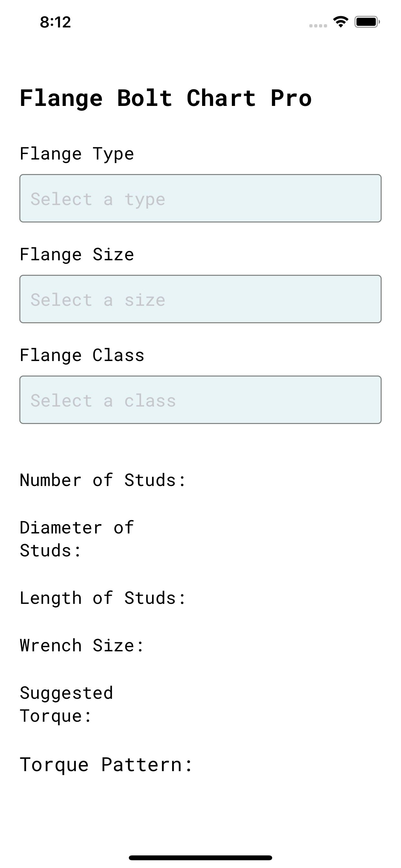The width and height of the screenshot is (401, 868).
Task: Tap the Wi-Fi icon in status bar
Action: tap(341, 22)
